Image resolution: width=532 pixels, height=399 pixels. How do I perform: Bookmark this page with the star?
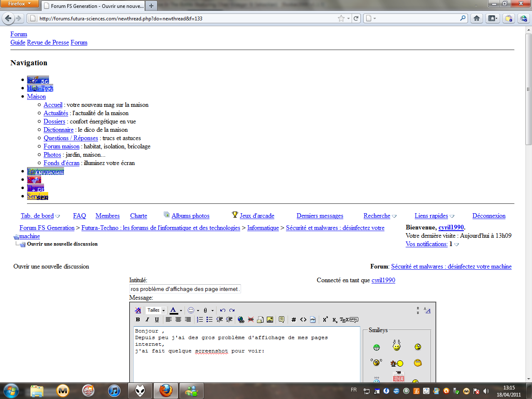pyautogui.click(x=341, y=18)
